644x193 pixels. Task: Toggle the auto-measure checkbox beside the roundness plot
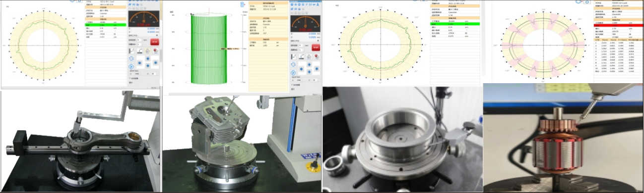pyautogui.click(x=129, y=78)
